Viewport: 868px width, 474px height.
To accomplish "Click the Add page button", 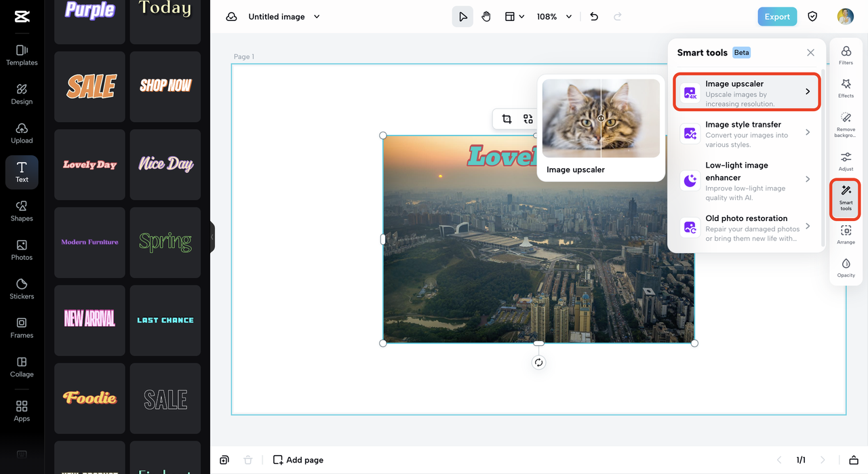I will pyautogui.click(x=298, y=460).
